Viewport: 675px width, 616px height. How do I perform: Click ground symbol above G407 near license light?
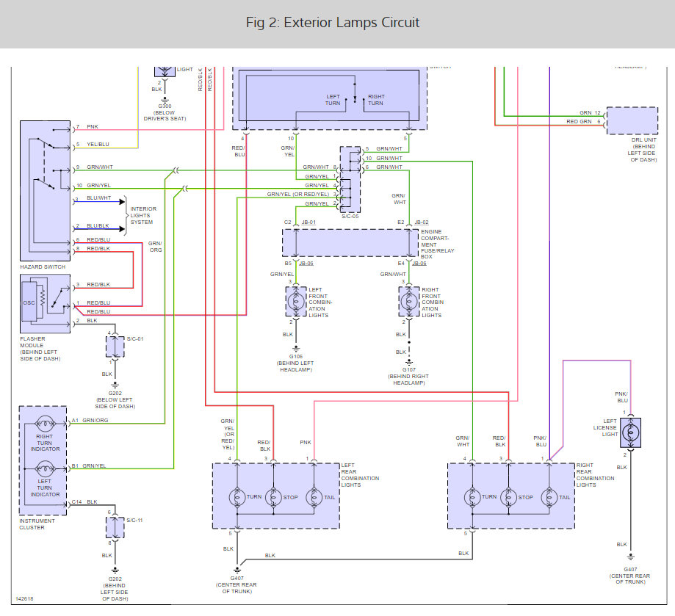point(631,557)
